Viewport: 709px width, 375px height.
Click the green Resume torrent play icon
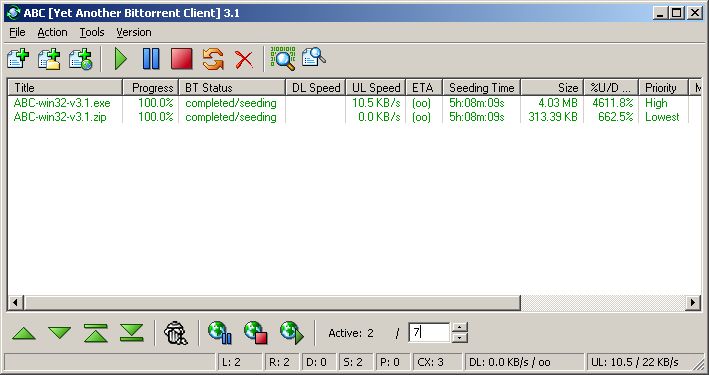tap(121, 59)
